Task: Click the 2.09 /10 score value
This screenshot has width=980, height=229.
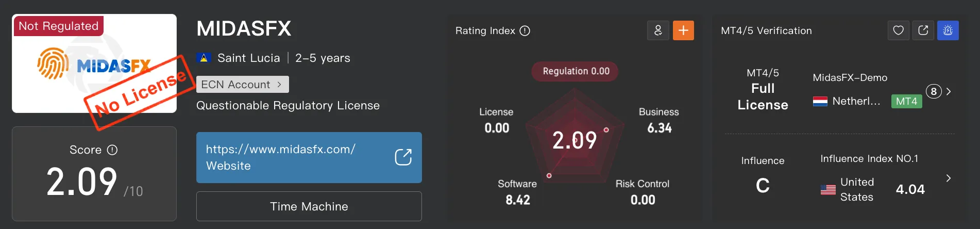Action: pos(94,182)
